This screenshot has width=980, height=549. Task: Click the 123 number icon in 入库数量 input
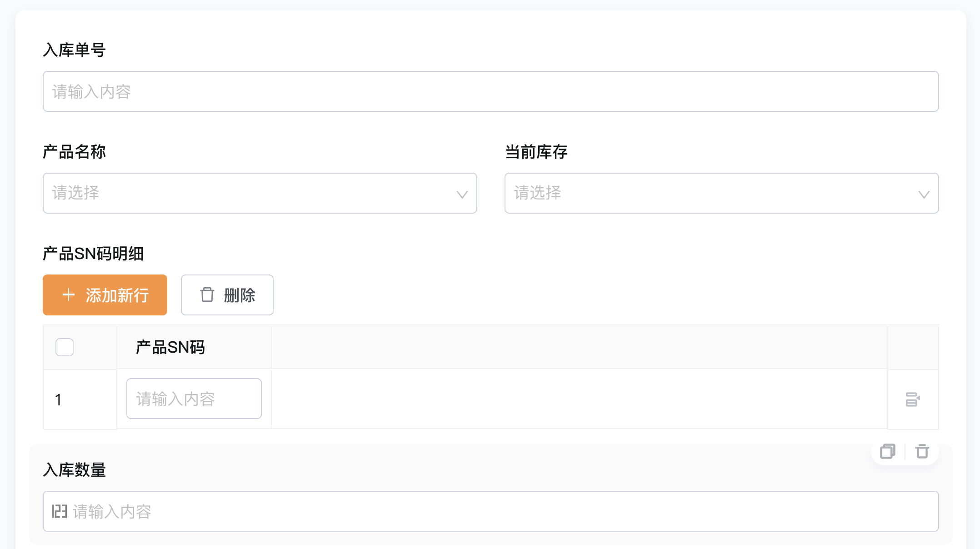click(x=60, y=511)
